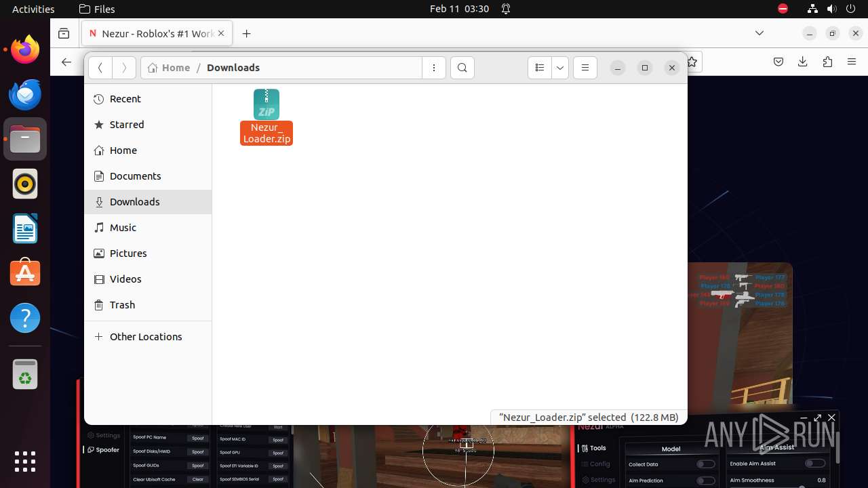Click the Clear Ubisoft Cache button
This screenshot has width=868, height=488.
coord(198,479)
